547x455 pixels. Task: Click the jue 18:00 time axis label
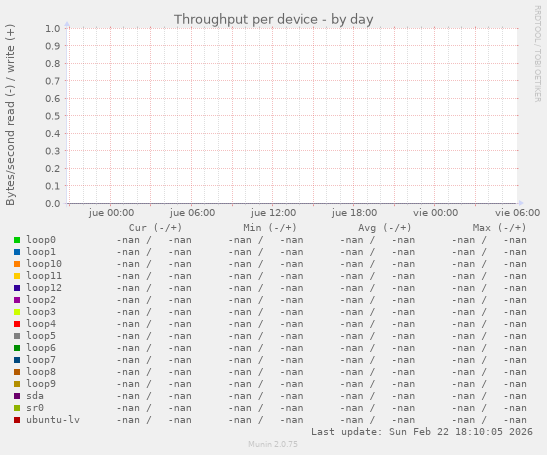pos(354,213)
